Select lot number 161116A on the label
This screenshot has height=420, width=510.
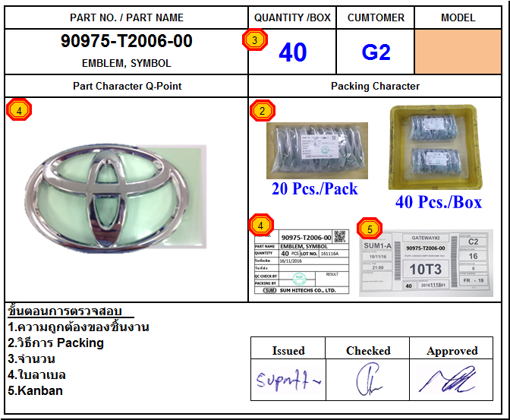click(x=329, y=254)
